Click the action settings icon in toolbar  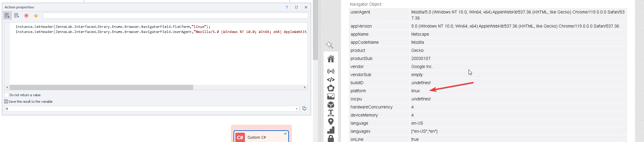[7, 16]
